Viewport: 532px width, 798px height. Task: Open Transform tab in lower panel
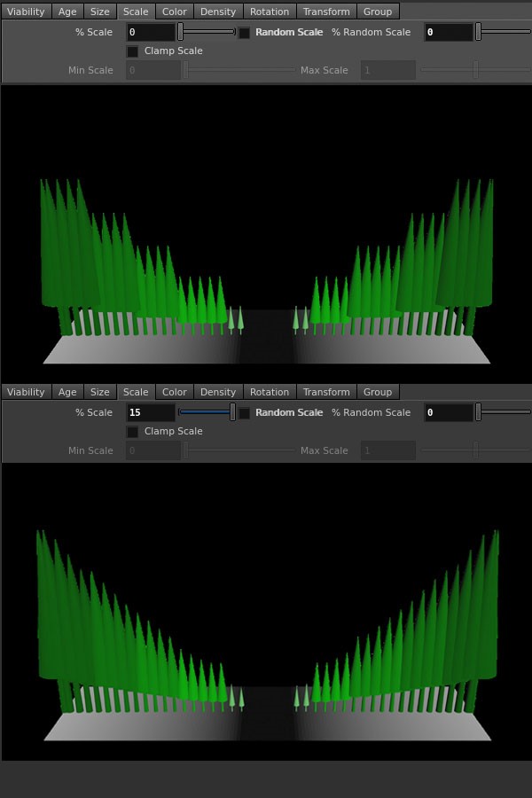point(326,392)
